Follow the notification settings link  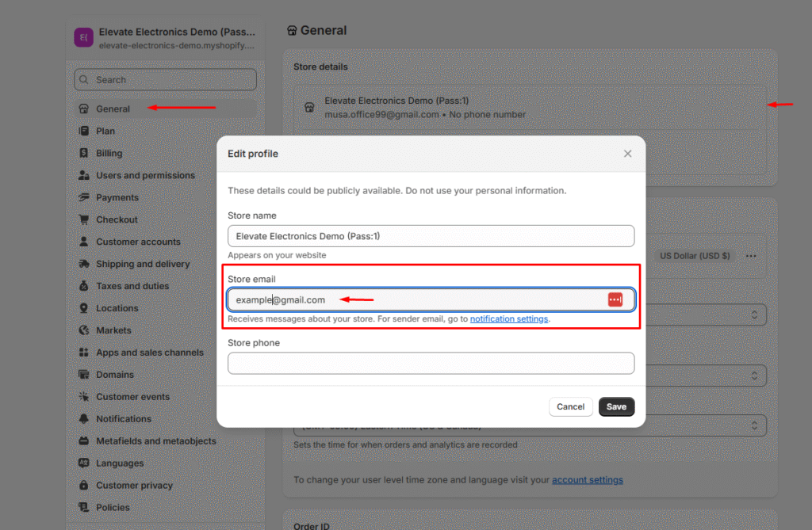[x=509, y=318]
